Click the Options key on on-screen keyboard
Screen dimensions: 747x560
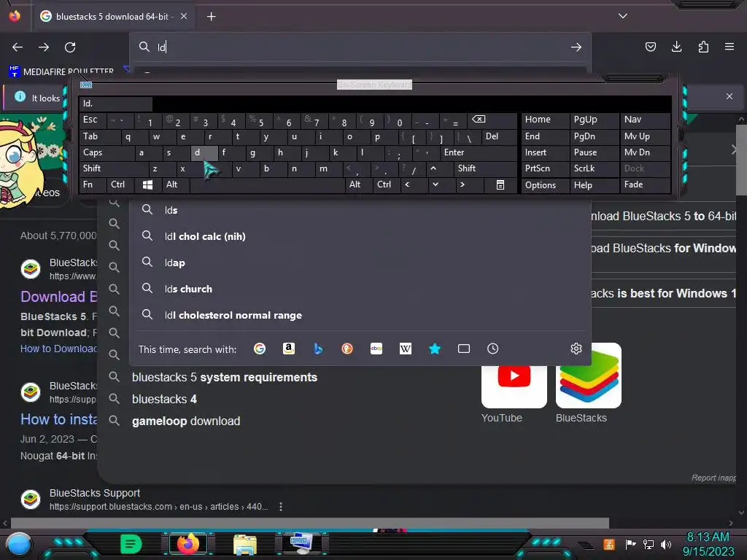point(546,184)
